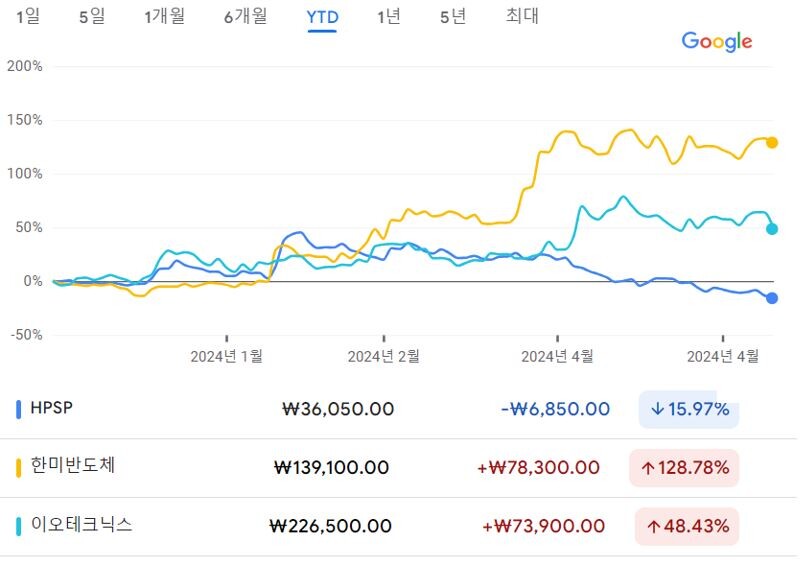Select the 1일 time range tab
This screenshot has height=568, width=811.
click(x=28, y=17)
